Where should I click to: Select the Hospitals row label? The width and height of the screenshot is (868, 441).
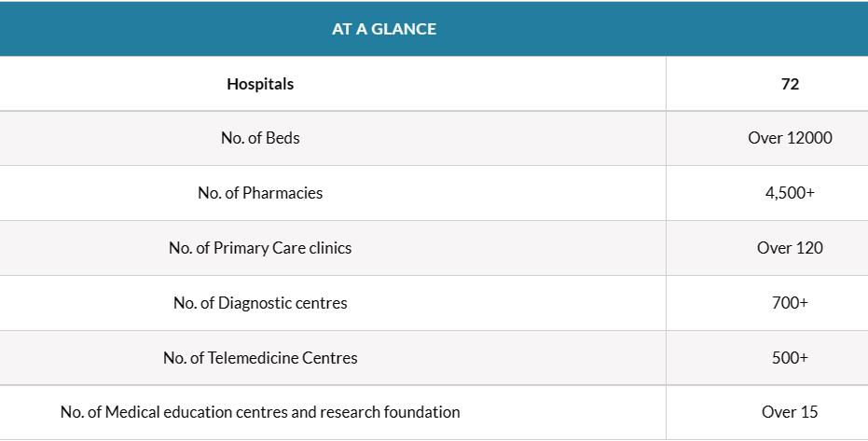point(260,84)
